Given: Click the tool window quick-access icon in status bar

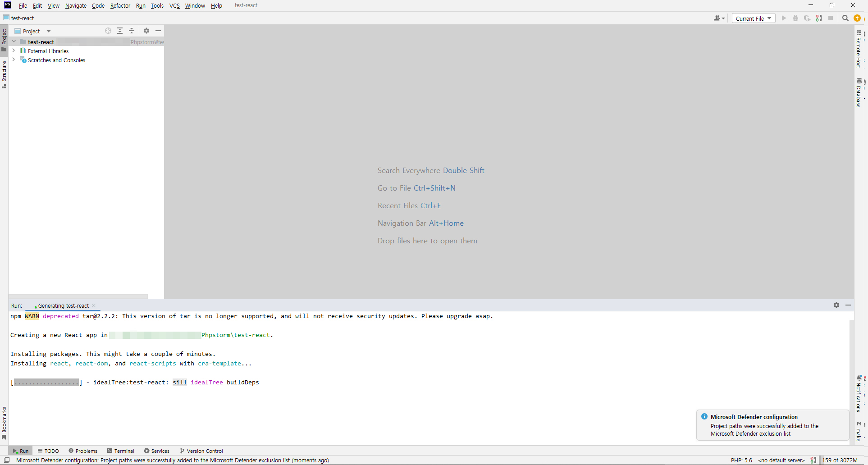Looking at the screenshot, I should pos(7,460).
